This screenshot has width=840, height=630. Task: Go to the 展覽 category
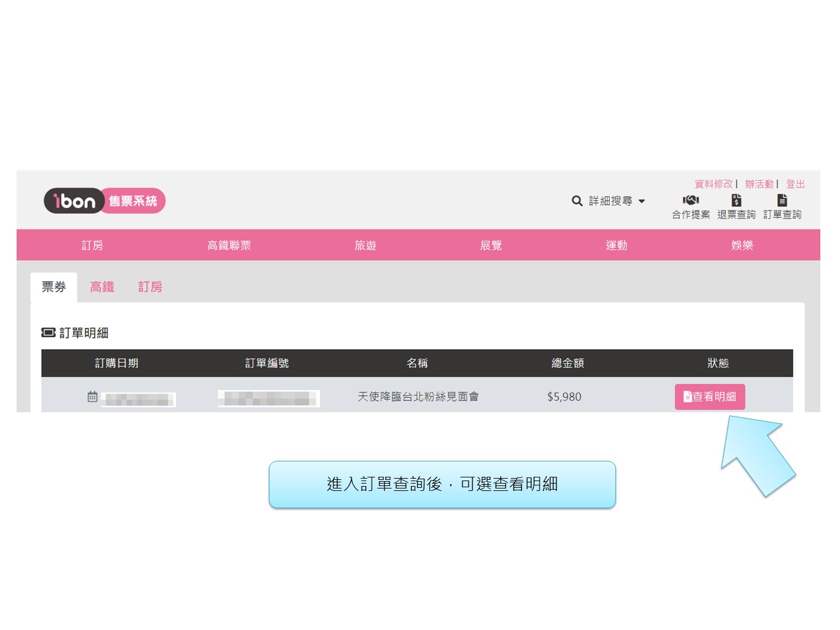(x=491, y=245)
